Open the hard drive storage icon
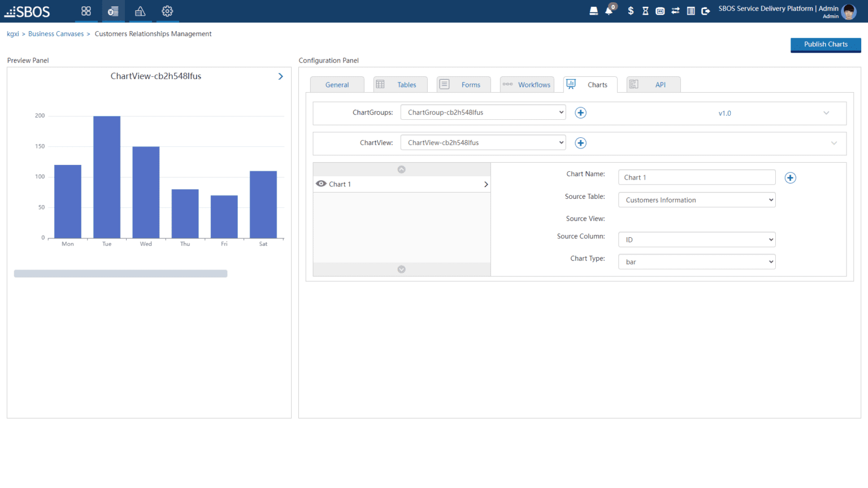The height and width of the screenshot is (488, 868). [x=594, y=10]
